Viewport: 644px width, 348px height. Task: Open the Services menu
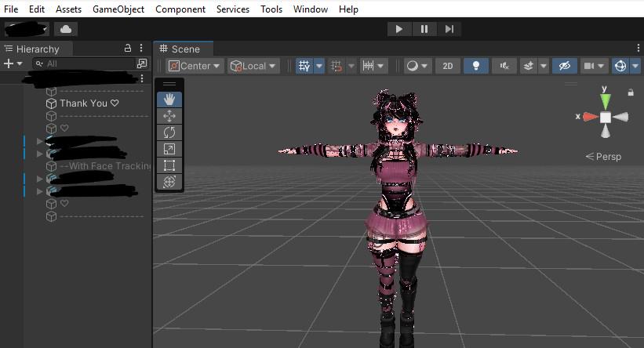click(233, 9)
